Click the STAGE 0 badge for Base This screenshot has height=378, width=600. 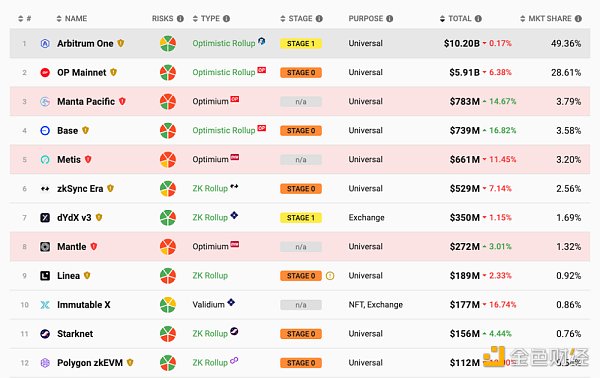[x=301, y=131]
